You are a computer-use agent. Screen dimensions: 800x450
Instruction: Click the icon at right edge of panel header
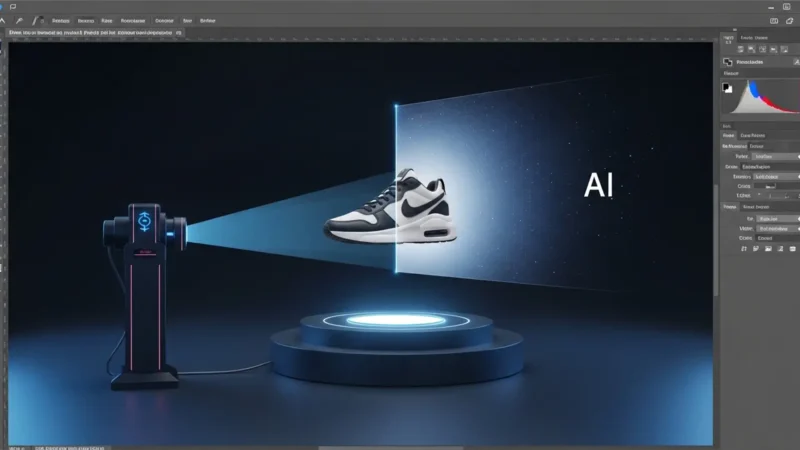pos(796,62)
